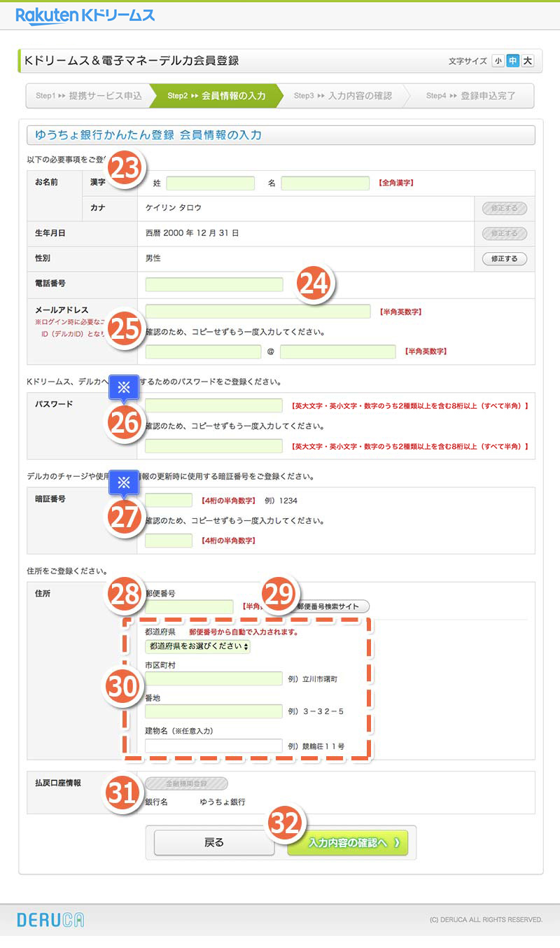560x948 pixels.
Task: Select Step1 提携サービス申込 tab
Action: [89, 96]
